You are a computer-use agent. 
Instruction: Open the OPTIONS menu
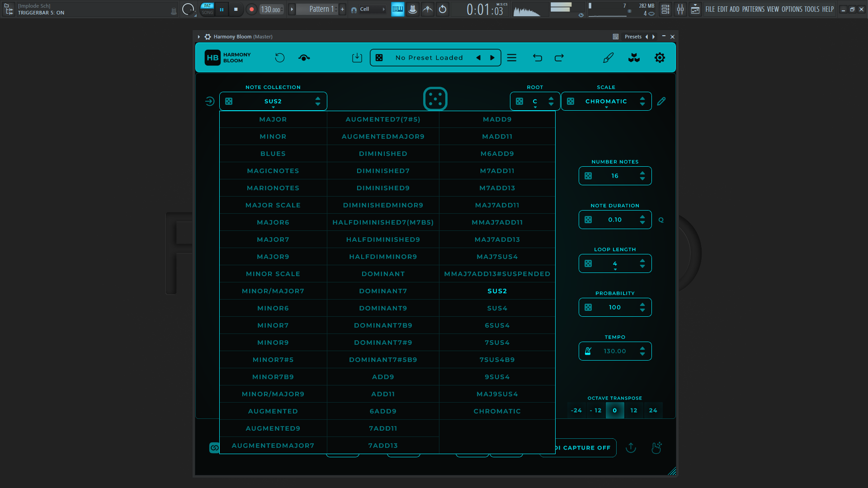[792, 9]
